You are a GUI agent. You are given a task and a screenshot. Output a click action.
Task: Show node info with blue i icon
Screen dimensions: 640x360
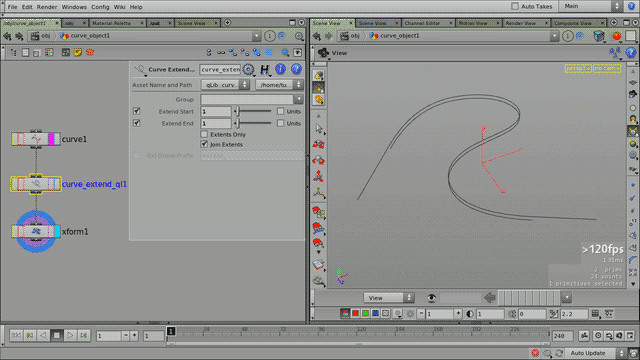pyautogui.click(x=280, y=69)
